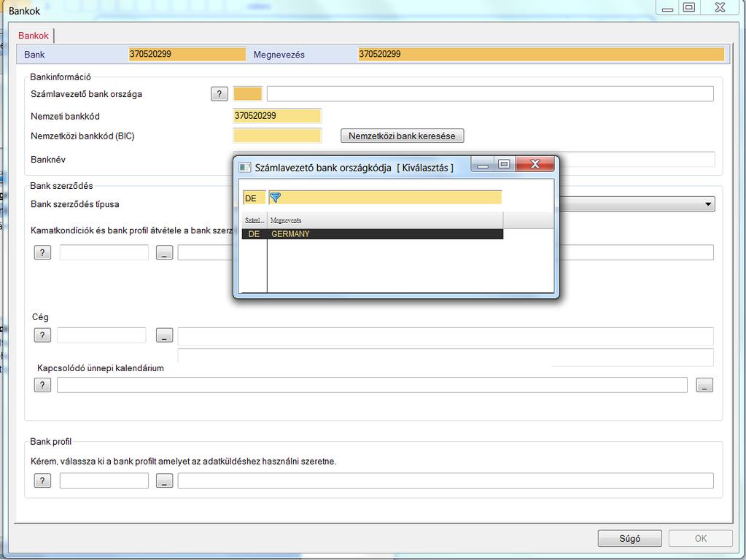The width and height of the screenshot is (746, 560).
Task: Maximize the country code selection dialog
Action: point(505,164)
